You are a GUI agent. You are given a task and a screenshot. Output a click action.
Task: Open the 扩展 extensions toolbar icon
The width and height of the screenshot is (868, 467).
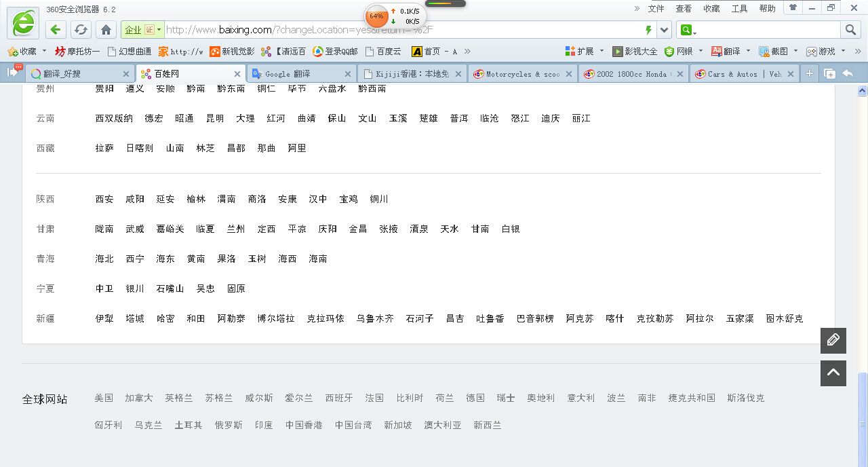(579, 51)
